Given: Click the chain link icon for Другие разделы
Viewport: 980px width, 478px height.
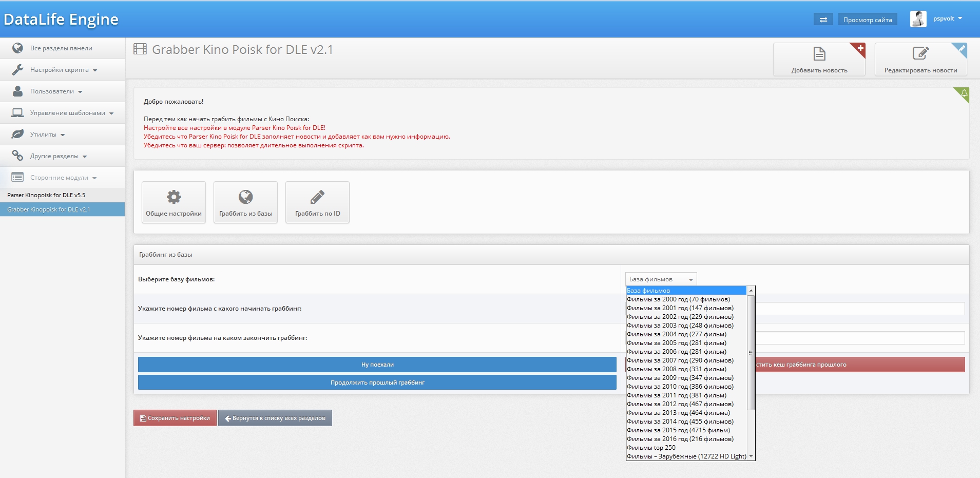Looking at the screenshot, I should pyautogui.click(x=17, y=156).
